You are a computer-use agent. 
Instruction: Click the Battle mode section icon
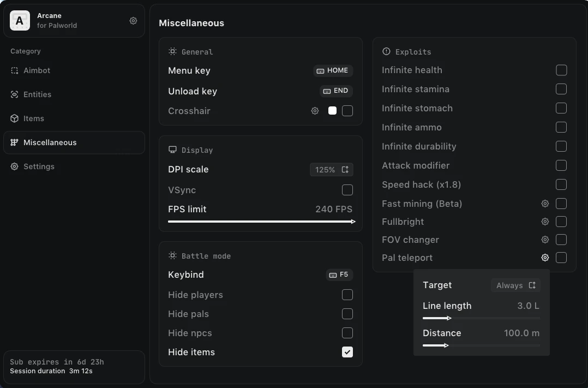point(172,255)
